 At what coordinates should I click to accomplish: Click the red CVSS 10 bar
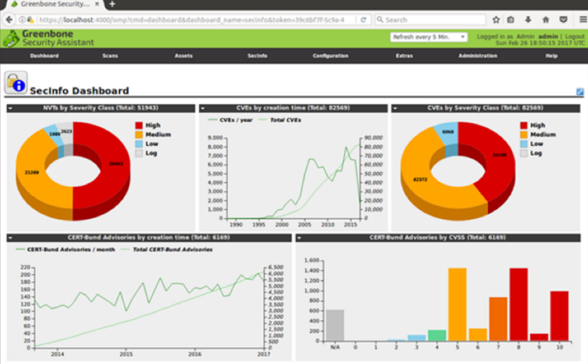click(559, 316)
